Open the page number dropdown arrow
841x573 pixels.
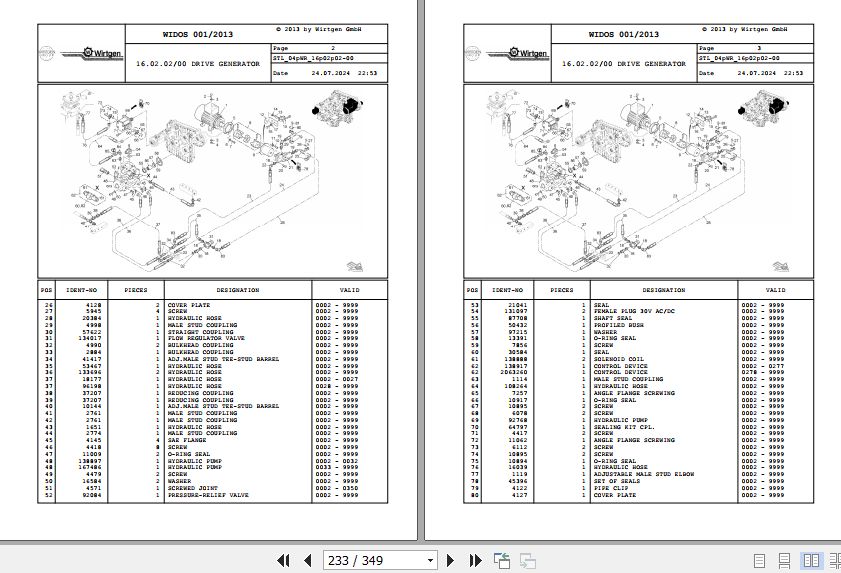430,561
